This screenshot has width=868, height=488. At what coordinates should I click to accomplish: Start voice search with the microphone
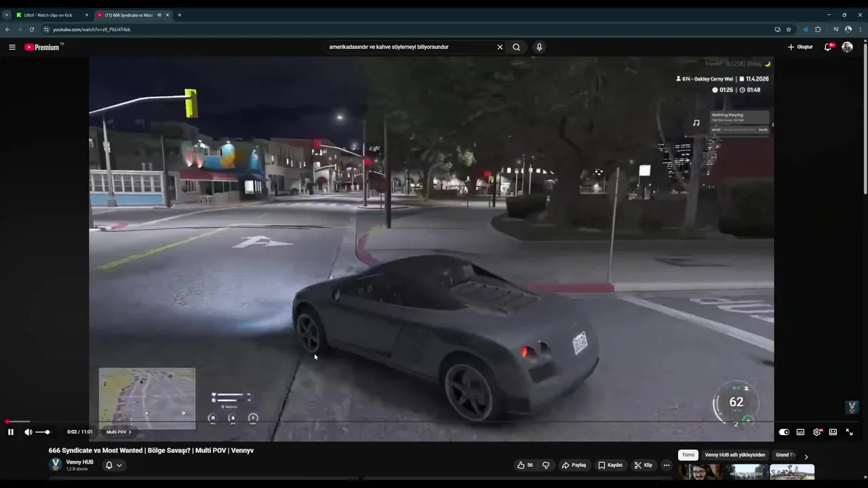click(539, 47)
